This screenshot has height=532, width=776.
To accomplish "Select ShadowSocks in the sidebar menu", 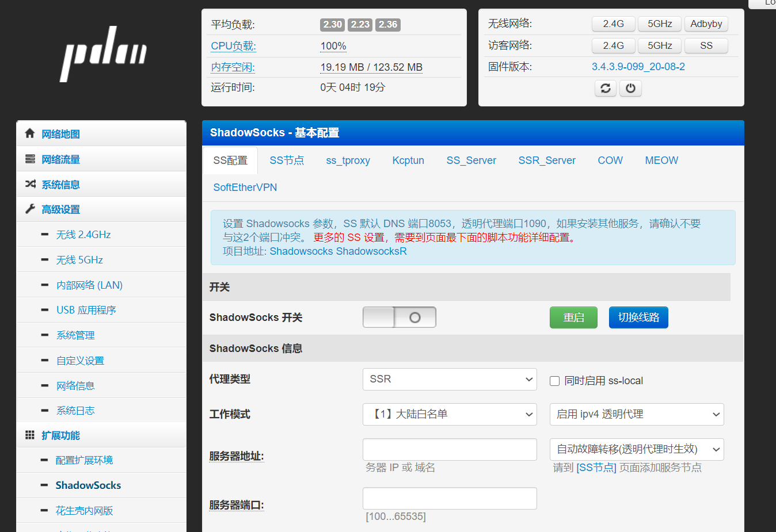I will (x=88, y=485).
